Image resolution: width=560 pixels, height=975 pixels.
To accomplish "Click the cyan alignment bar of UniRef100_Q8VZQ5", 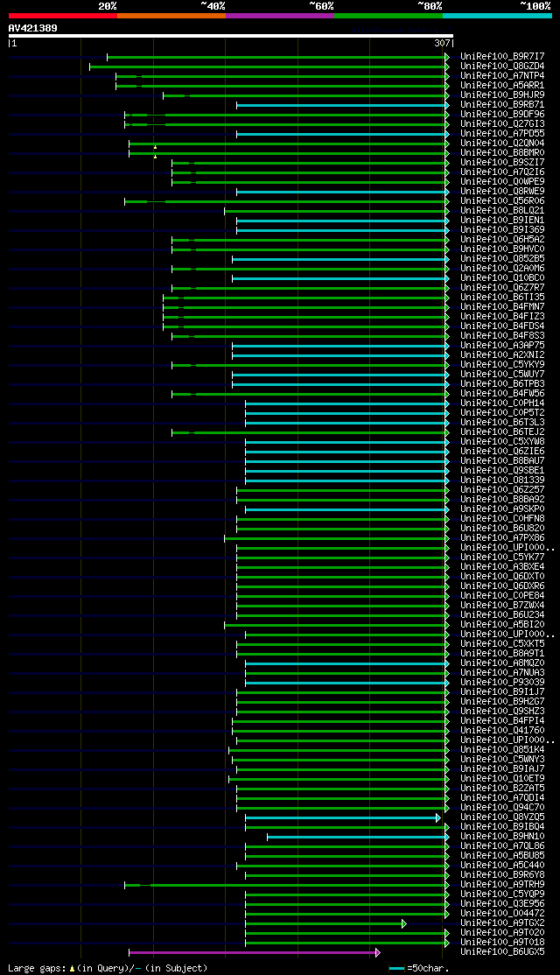I will (x=343, y=817).
